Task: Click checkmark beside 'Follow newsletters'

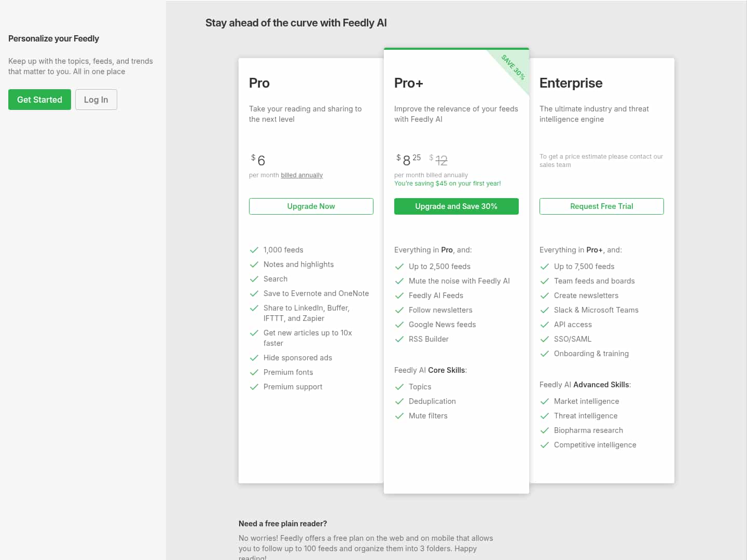Action: [399, 310]
